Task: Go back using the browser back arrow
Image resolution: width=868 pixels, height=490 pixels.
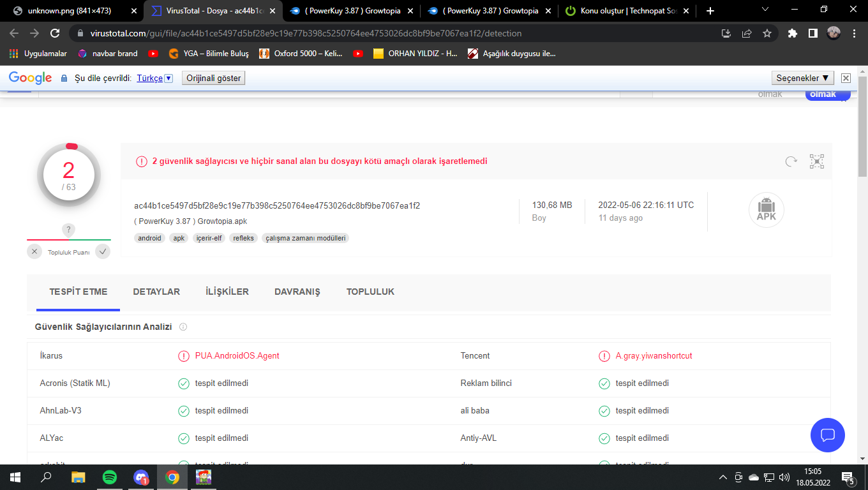Action: point(14,33)
